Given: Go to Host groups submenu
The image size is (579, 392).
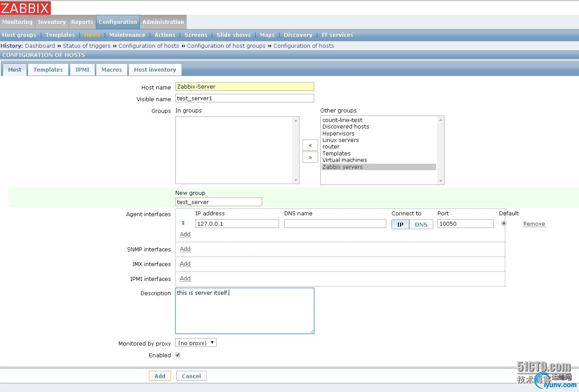Looking at the screenshot, I should [x=20, y=35].
